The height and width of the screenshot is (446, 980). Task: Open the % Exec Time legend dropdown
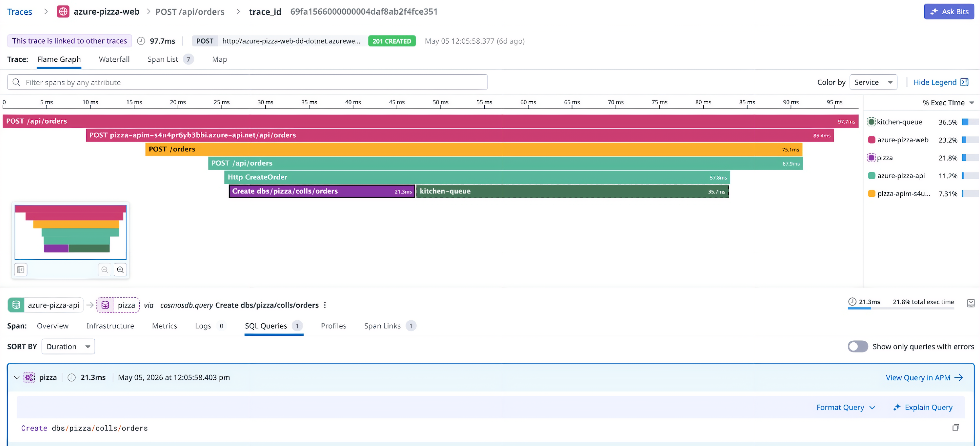click(x=948, y=103)
